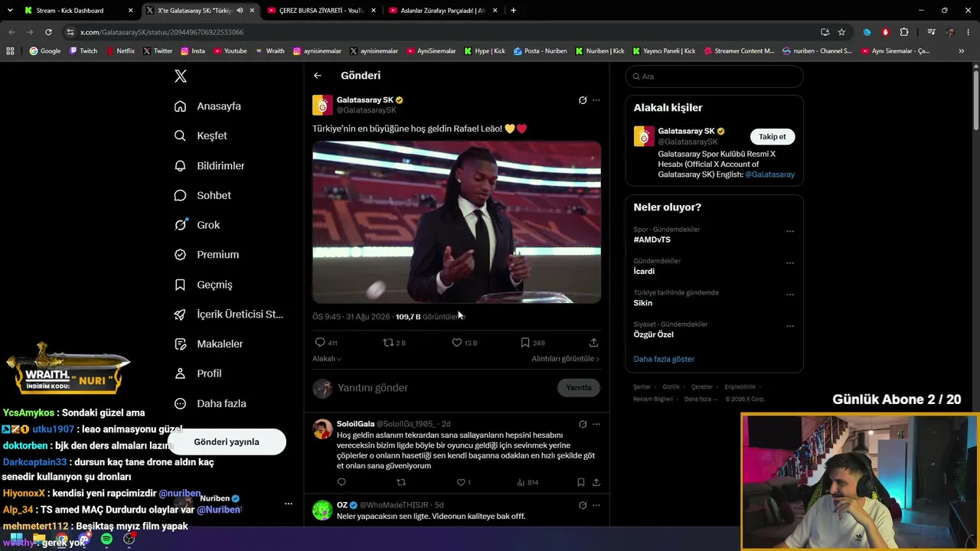Repost the Galatasaray SK post

[388, 343]
